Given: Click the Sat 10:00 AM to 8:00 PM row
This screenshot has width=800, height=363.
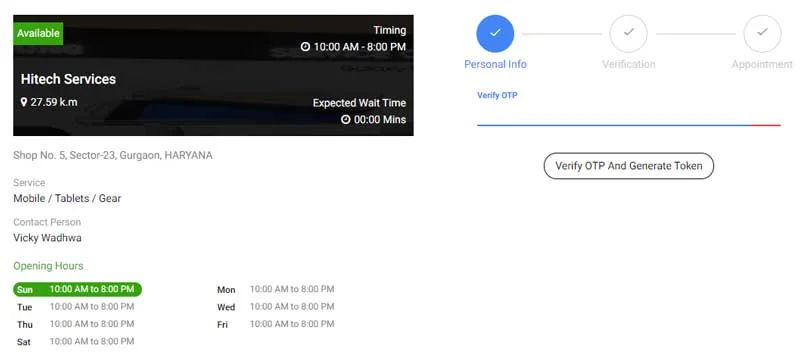Looking at the screenshot, I should pyautogui.click(x=76, y=342).
